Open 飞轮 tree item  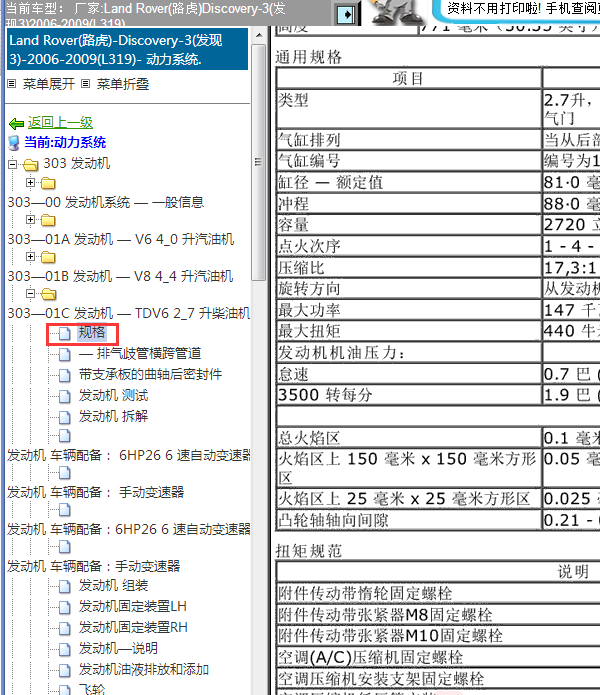tap(92, 689)
